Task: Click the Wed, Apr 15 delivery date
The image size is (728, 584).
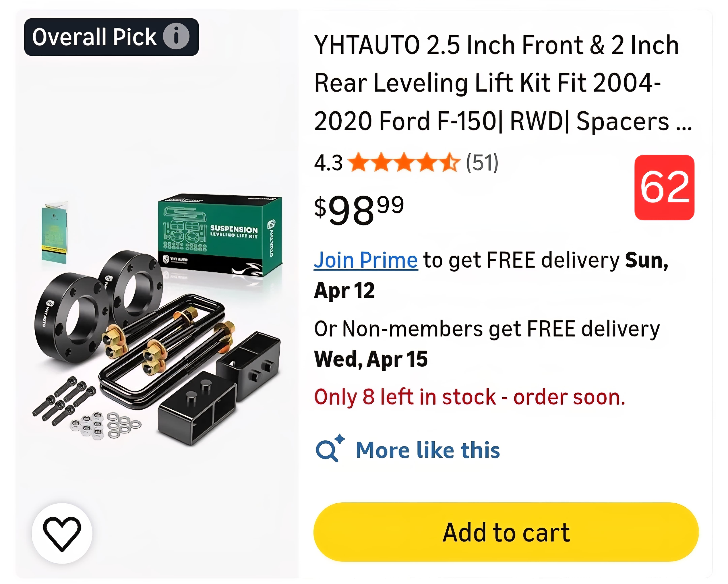Action: click(x=370, y=359)
